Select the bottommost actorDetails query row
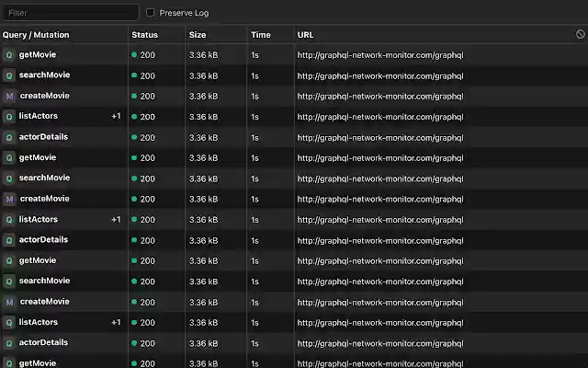588x368 pixels. pos(294,343)
